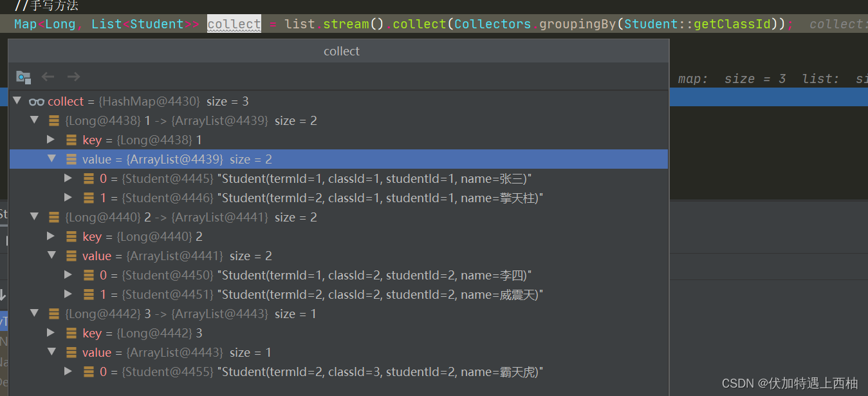Screen dimensions: 868x396
Task: Collapse the value ArrayList@4441 node
Action: pos(51,256)
